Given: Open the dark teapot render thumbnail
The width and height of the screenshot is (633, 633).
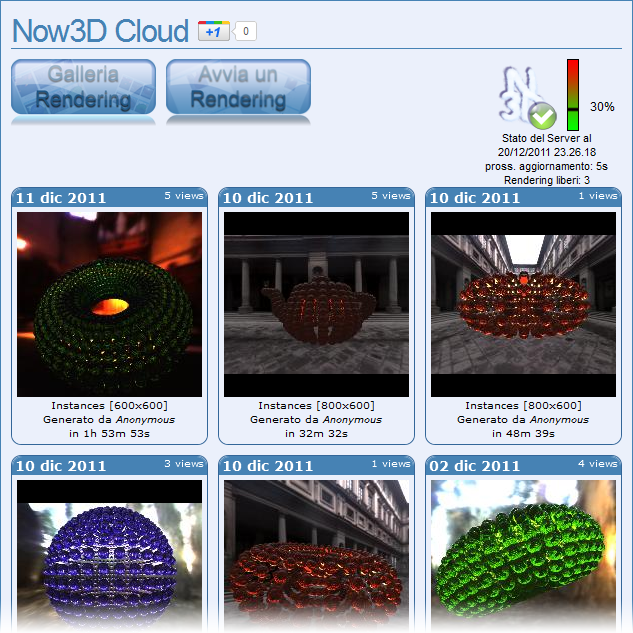Looking at the screenshot, I should 316,304.
